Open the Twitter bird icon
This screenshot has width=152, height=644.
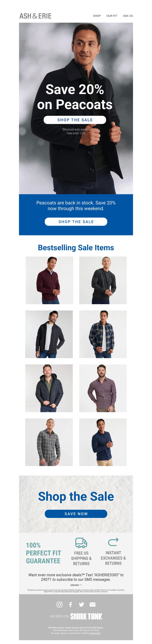[x=82, y=605]
